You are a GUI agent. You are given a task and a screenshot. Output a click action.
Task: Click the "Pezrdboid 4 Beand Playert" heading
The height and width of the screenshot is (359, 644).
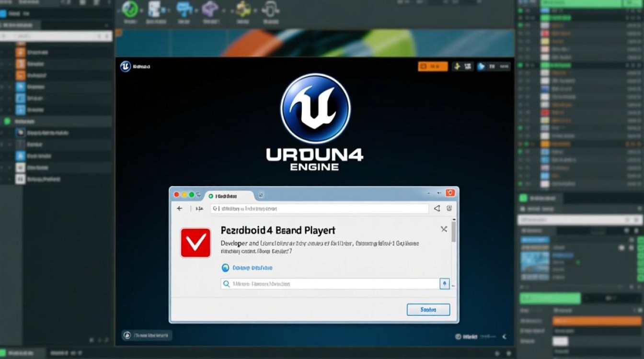278,230
